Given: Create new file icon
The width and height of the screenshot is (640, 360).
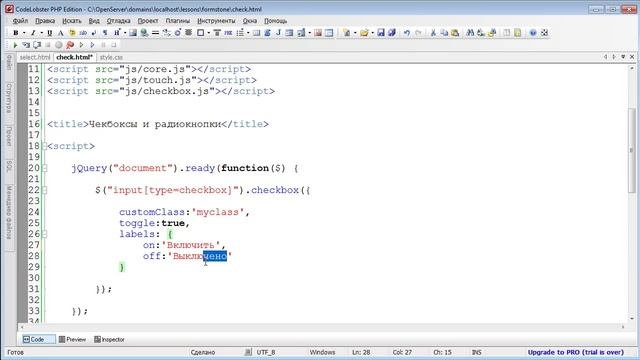Looking at the screenshot, I should [347, 33].
